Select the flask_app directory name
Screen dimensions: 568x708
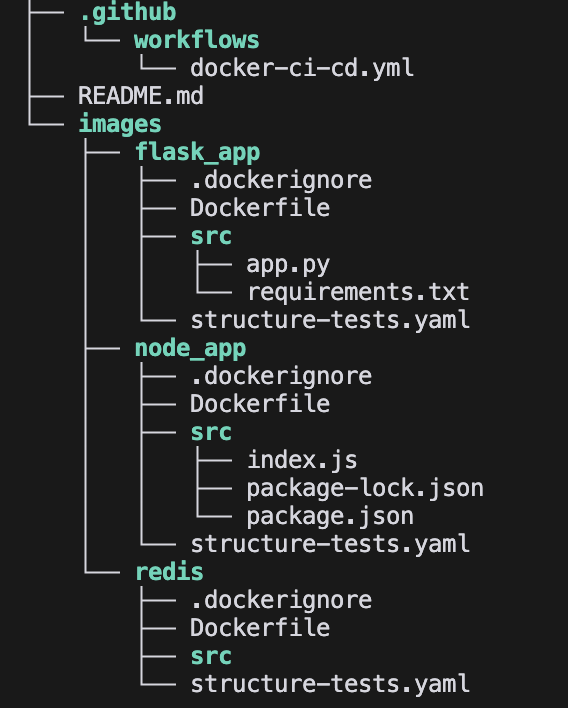(x=198, y=152)
